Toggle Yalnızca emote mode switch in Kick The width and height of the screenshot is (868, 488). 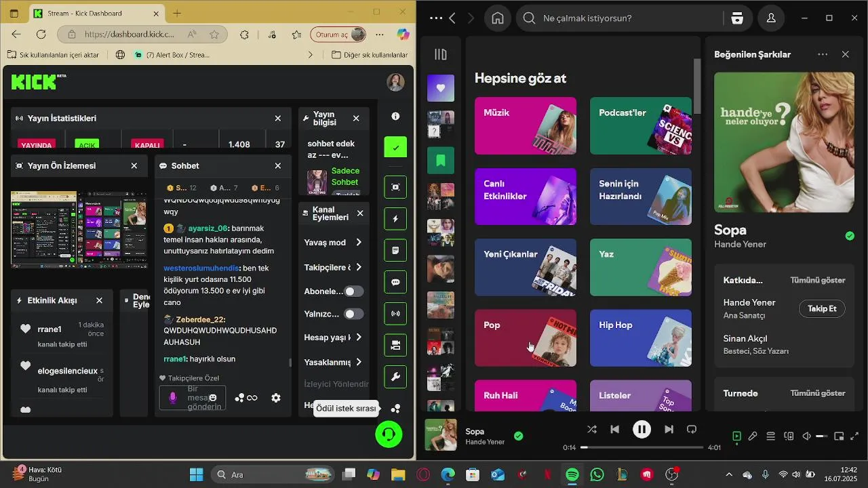(353, 314)
